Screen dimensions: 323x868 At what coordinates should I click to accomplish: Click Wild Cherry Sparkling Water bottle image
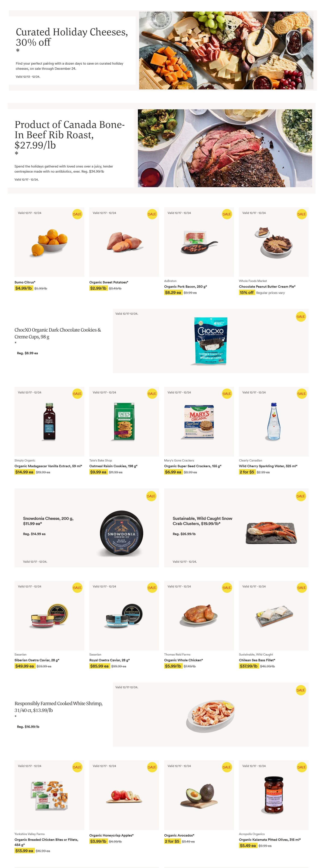pos(273,421)
